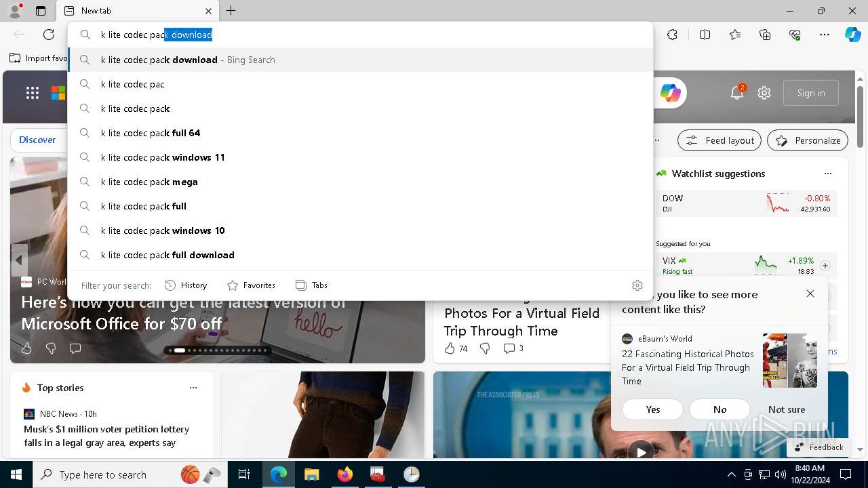Viewport: 868px width, 488px height.
Task: Open the Feedback button
Action: click(x=819, y=447)
